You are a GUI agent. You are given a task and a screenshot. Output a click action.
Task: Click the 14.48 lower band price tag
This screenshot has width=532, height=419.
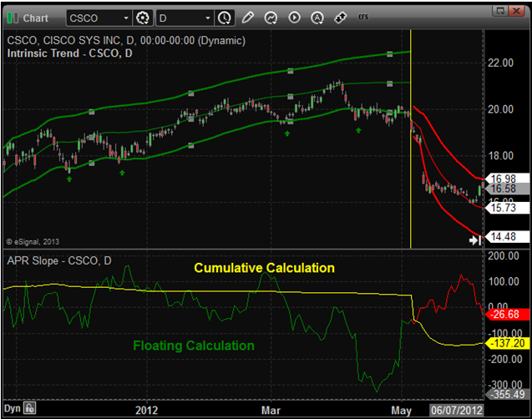pyautogui.click(x=507, y=236)
